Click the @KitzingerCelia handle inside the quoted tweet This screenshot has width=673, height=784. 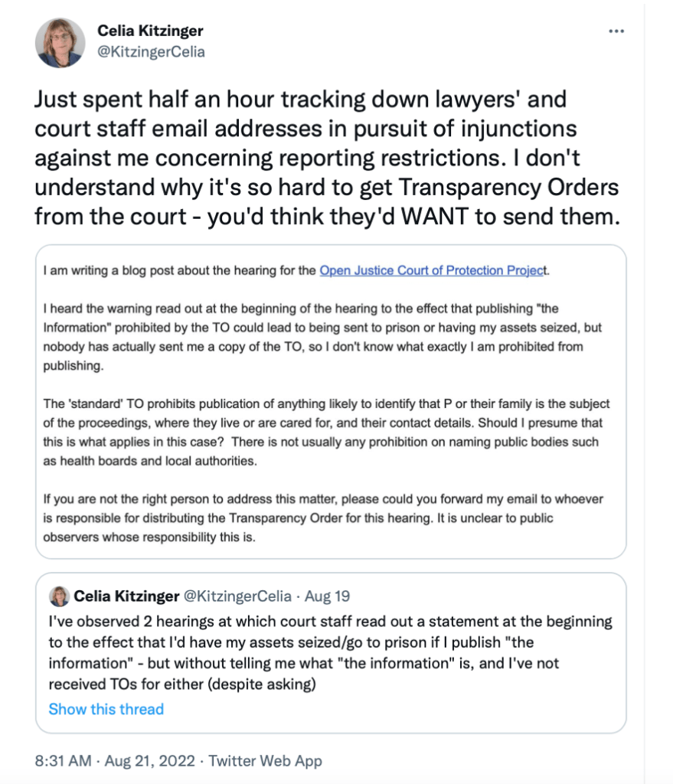point(238,596)
